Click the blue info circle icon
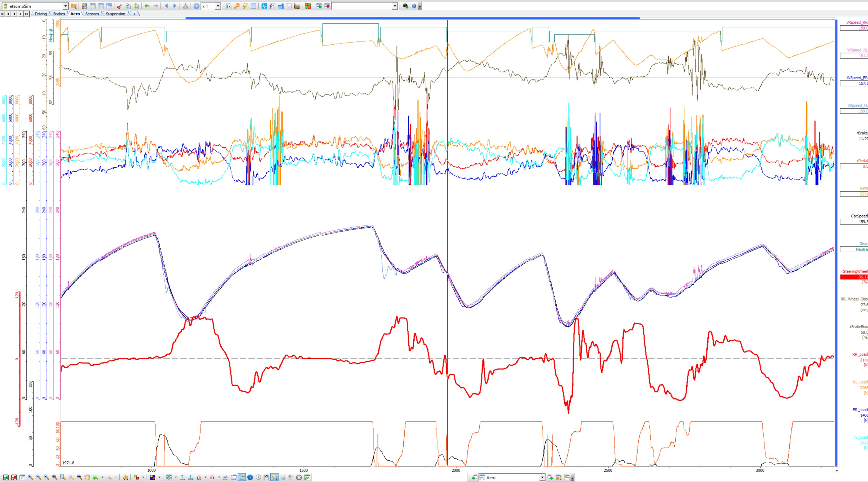The height and width of the screenshot is (482, 868). (250, 477)
